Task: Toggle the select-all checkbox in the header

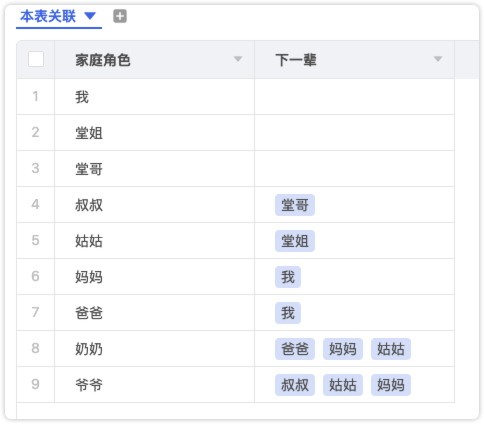Action: (36, 59)
